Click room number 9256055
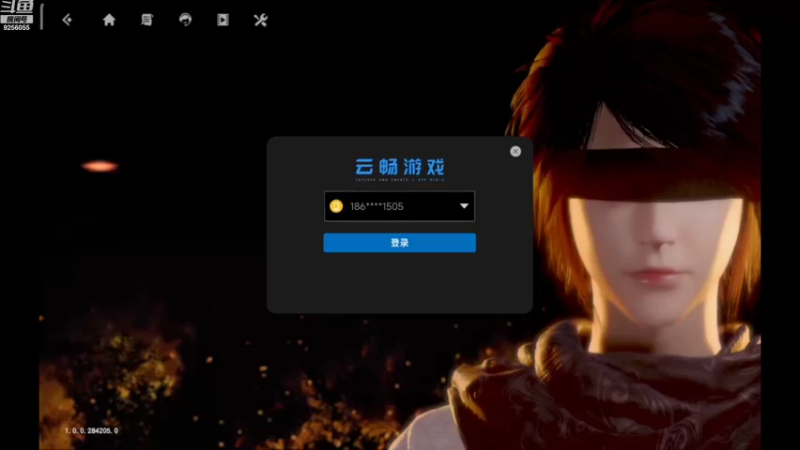 (x=16, y=28)
